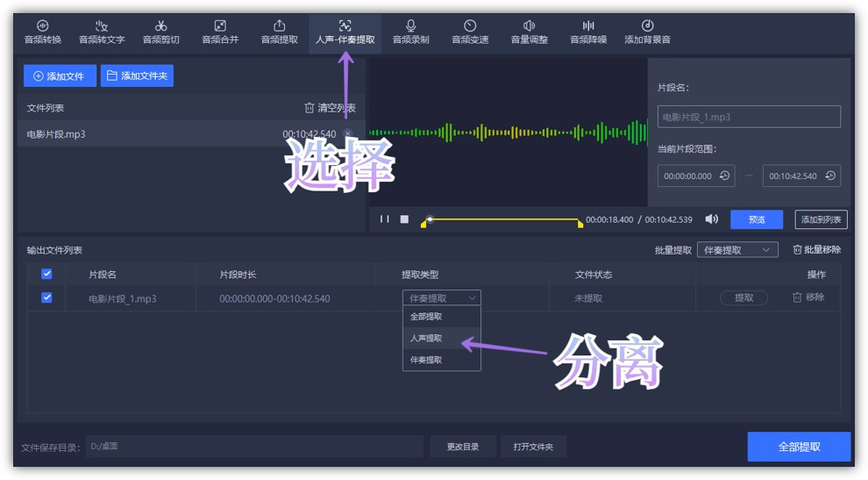Switch to the 音频合并 tab

(220, 32)
